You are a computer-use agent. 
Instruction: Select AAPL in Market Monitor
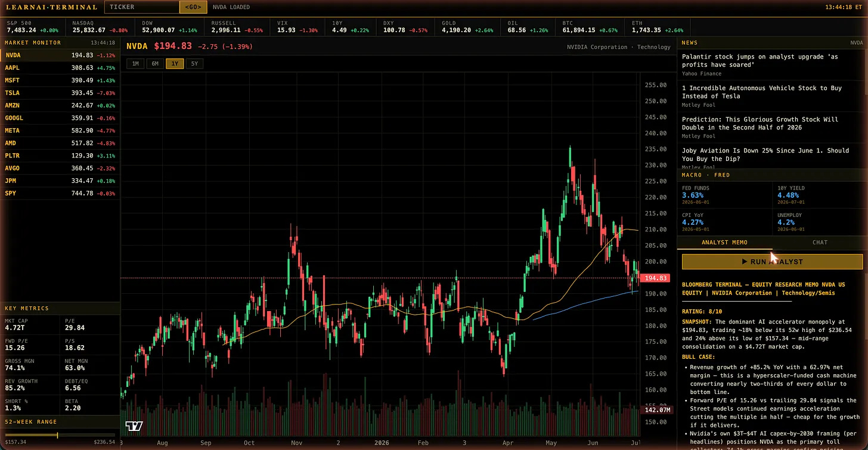point(60,68)
